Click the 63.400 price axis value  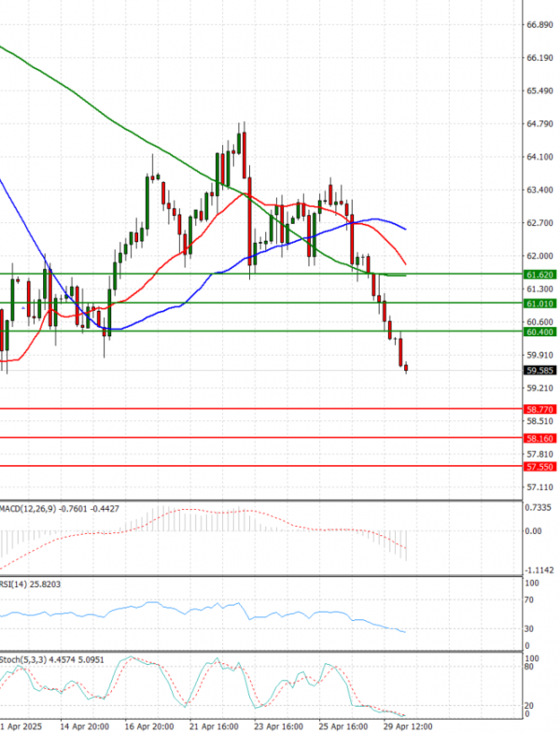coord(539,190)
